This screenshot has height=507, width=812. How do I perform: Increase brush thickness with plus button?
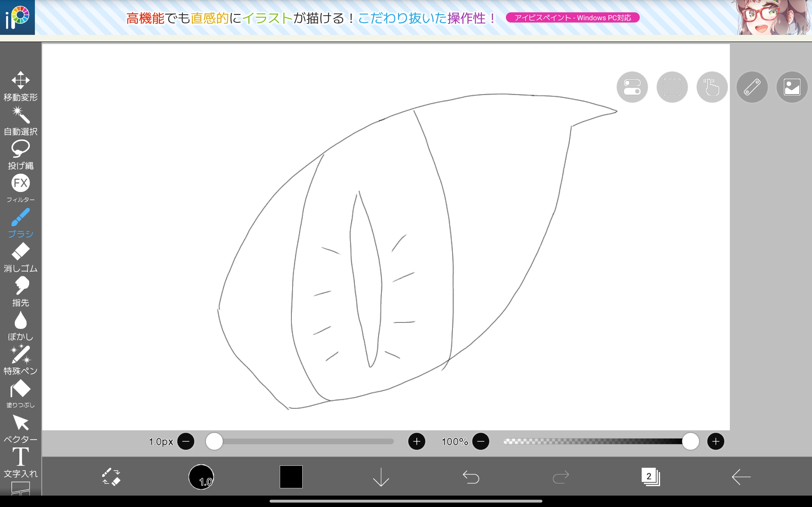point(416,441)
